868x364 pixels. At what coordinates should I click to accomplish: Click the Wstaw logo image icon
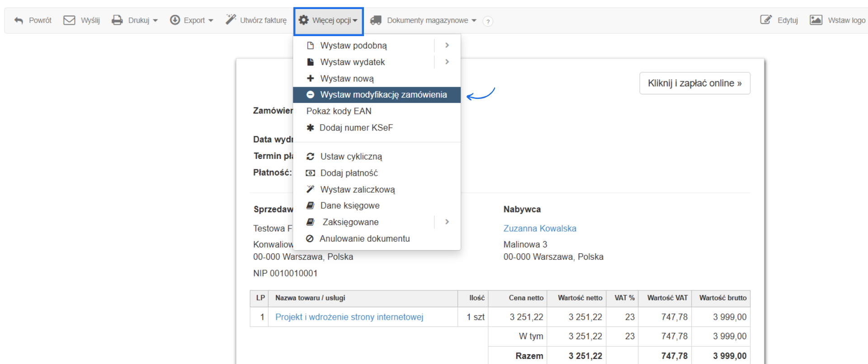click(x=816, y=20)
